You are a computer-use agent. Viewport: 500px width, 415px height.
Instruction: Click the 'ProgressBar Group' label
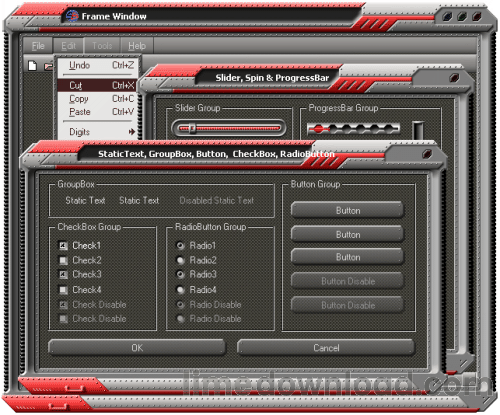(343, 108)
